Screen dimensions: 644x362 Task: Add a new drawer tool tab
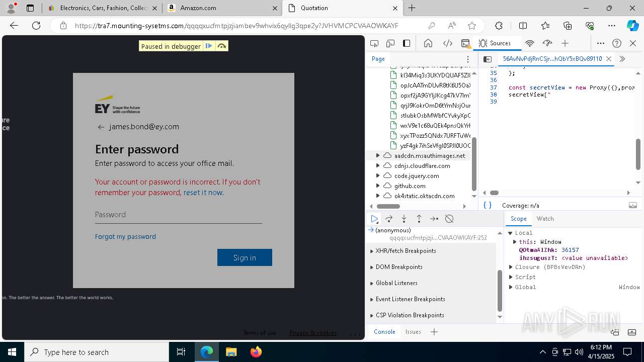[x=434, y=332]
